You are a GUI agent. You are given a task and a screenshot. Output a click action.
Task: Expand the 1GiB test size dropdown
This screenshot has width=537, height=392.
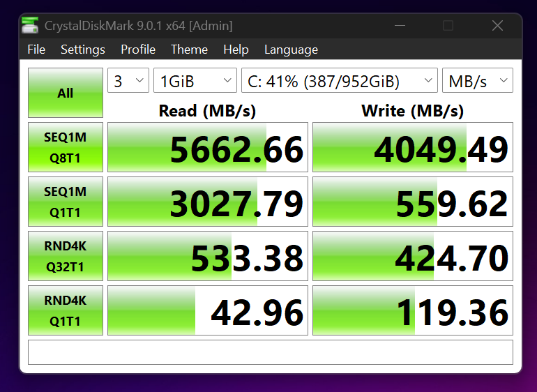coord(195,81)
